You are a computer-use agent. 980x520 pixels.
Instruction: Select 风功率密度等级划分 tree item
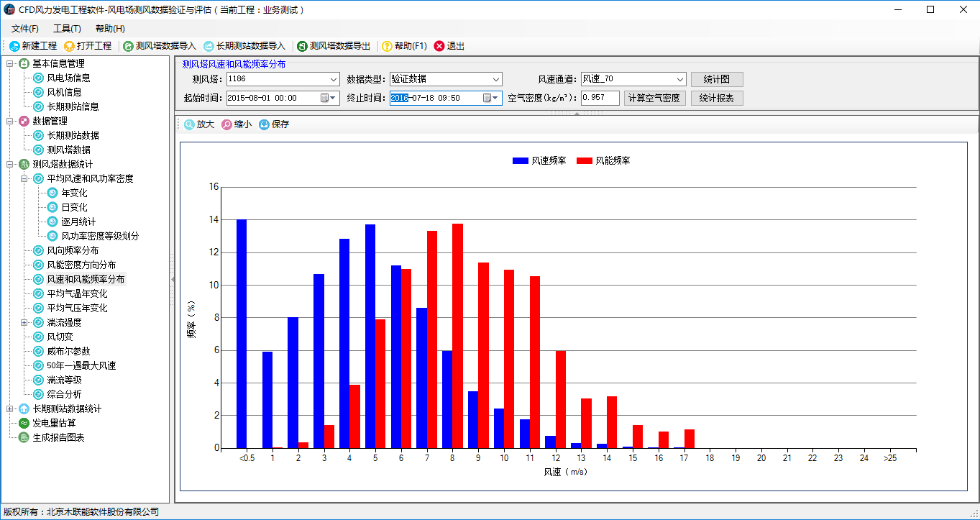(x=100, y=236)
